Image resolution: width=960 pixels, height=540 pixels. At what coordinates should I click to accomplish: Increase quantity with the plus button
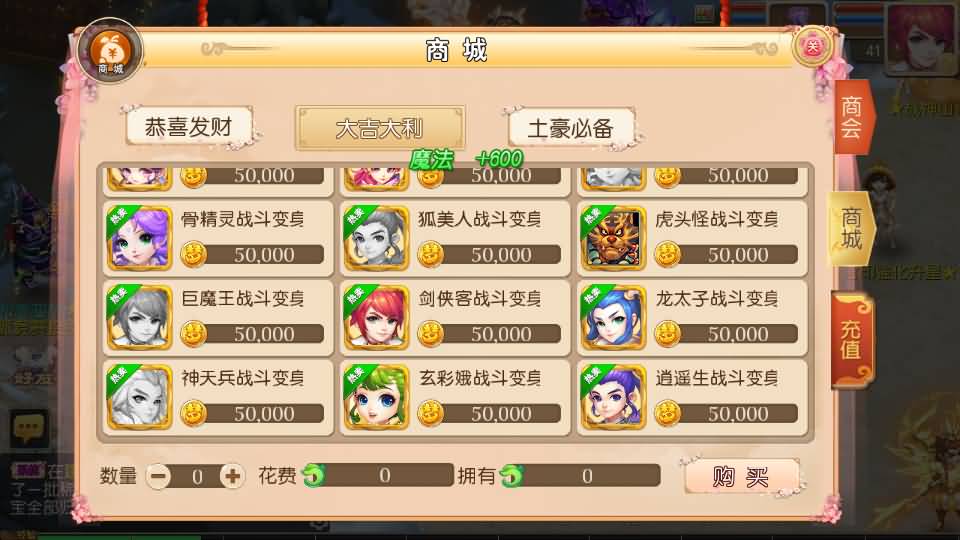pyautogui.click(x=232, y=476)
